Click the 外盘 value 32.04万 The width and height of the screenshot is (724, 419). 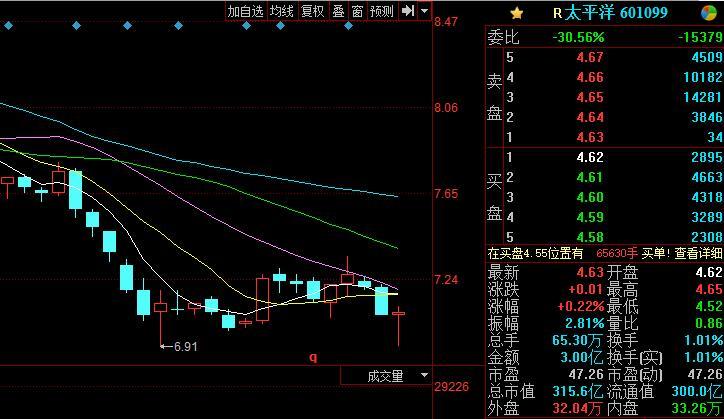[577, 408]
